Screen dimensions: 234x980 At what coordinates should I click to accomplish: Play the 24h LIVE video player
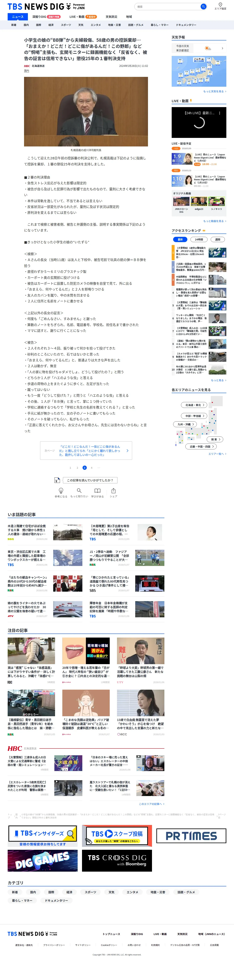tap(199, 122)
